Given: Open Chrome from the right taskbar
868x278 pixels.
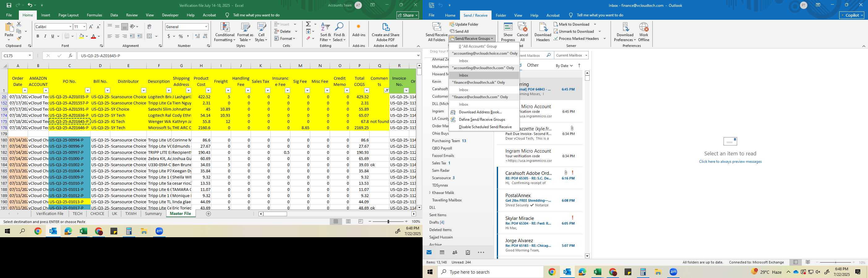Looking at the screenshot, I should [552, 272].
